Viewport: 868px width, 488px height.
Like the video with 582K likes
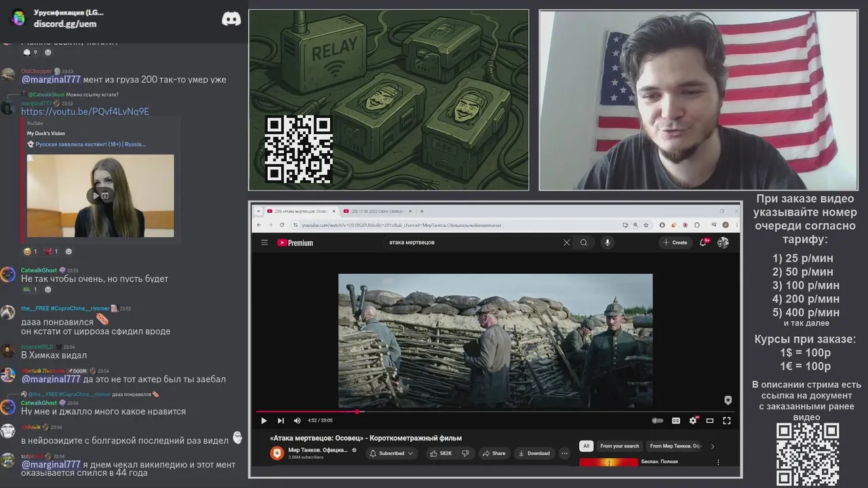[441, 453]
